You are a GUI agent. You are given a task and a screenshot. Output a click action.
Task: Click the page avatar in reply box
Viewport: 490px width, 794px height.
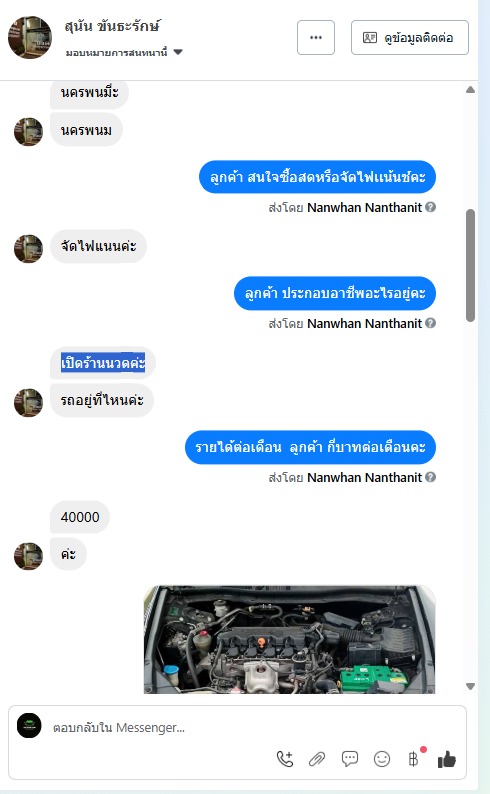[29, 725]
